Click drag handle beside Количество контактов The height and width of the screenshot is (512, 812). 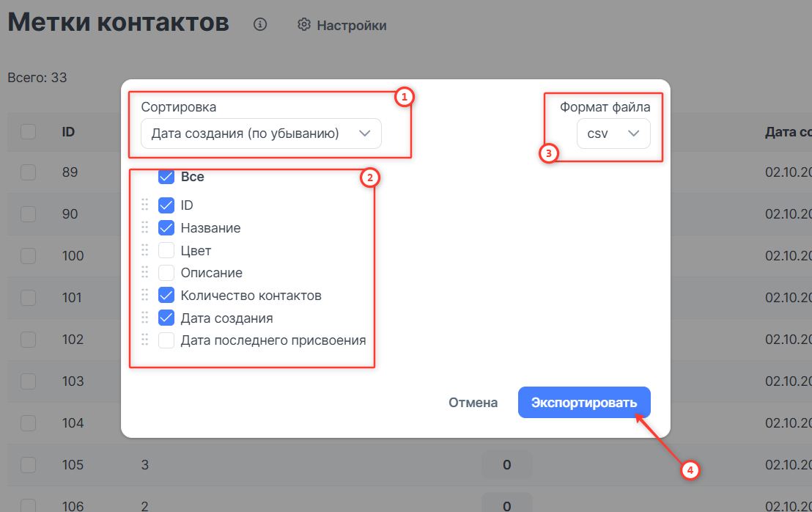(x=144, y=296)
